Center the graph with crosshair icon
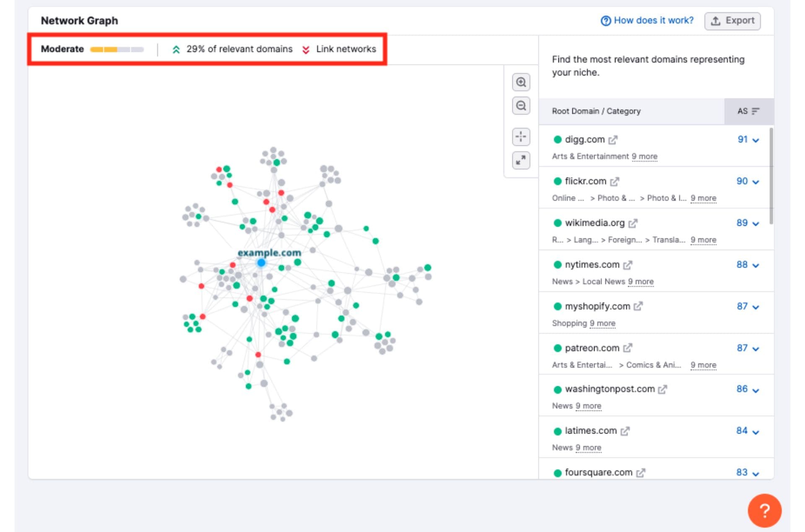805x532 pixels. click(521, 137)
